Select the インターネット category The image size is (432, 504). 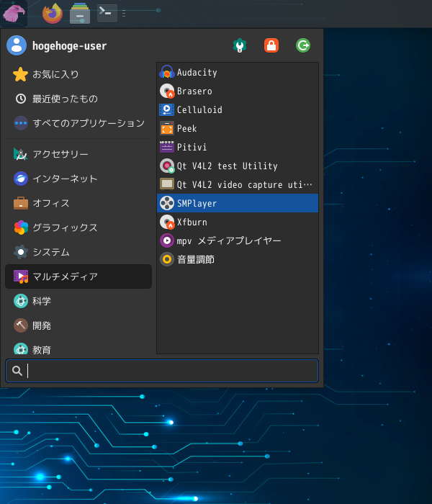(78, 179)
